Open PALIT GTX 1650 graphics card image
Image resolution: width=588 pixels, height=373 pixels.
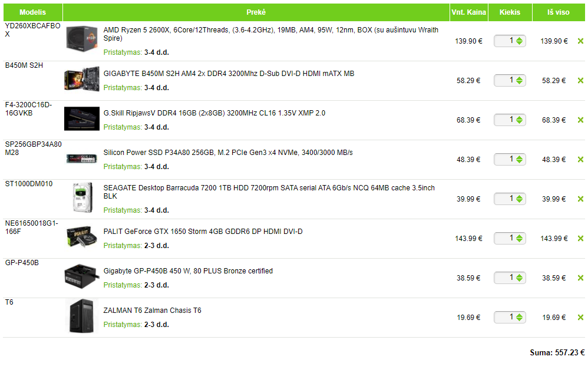click(82, 236)
